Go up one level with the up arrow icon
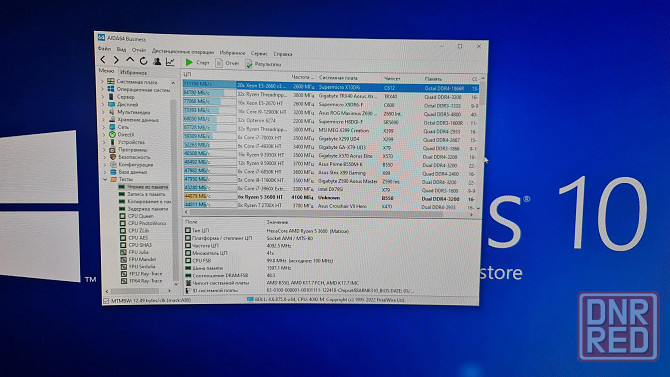The image size is (670, 377). [x=130, y=60]
